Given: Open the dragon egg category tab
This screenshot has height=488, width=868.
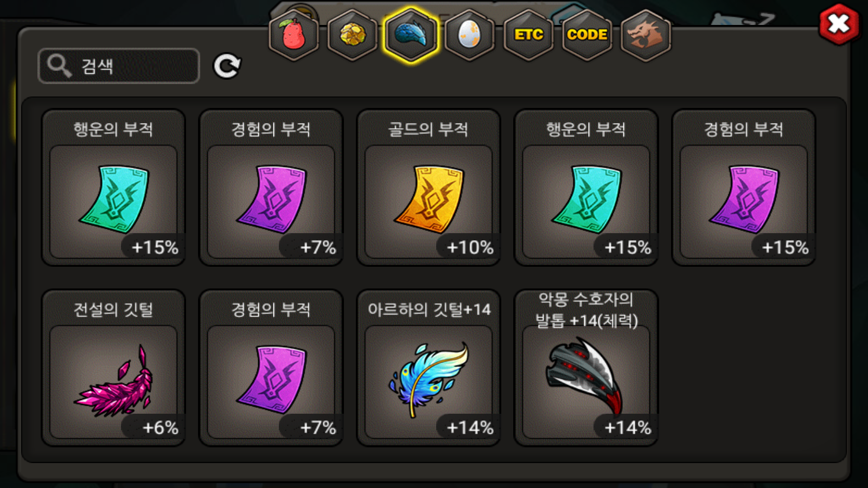Looking at the screenshot, I should [469, 35].
